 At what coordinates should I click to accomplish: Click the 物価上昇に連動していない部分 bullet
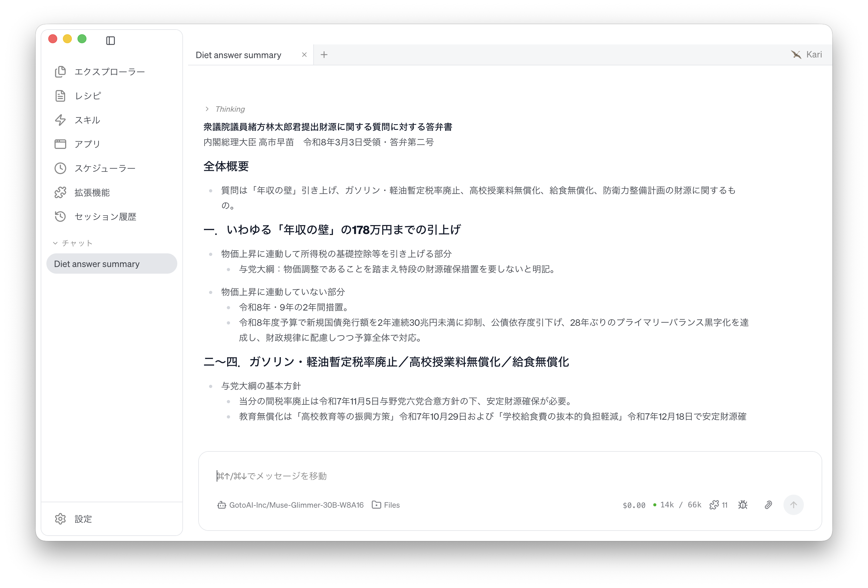pos(283,291)
